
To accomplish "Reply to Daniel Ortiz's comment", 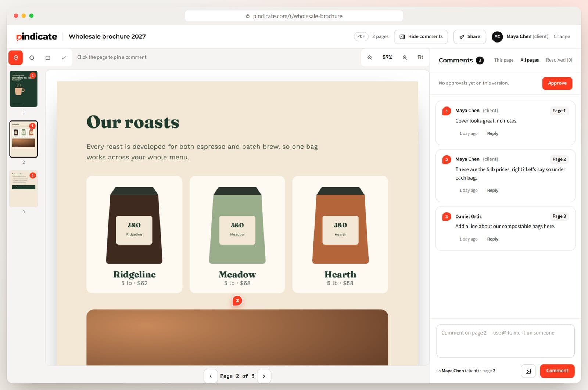I will click(492, 239).
